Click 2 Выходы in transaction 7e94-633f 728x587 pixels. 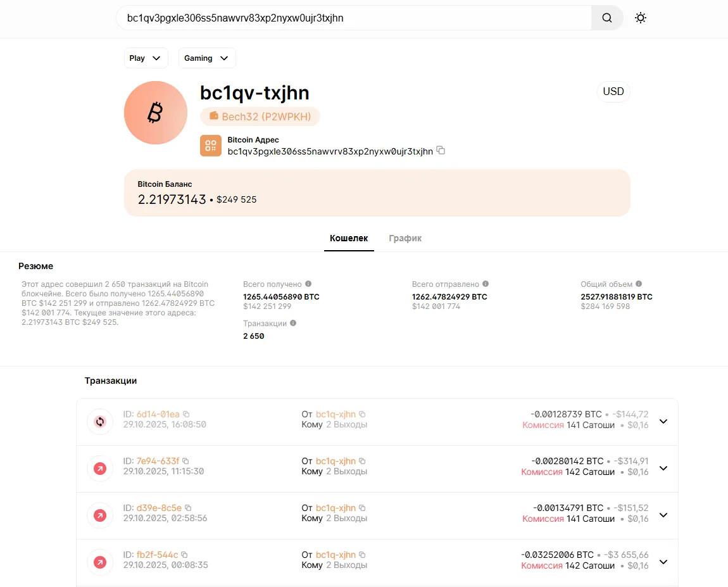tap(346, 471)
